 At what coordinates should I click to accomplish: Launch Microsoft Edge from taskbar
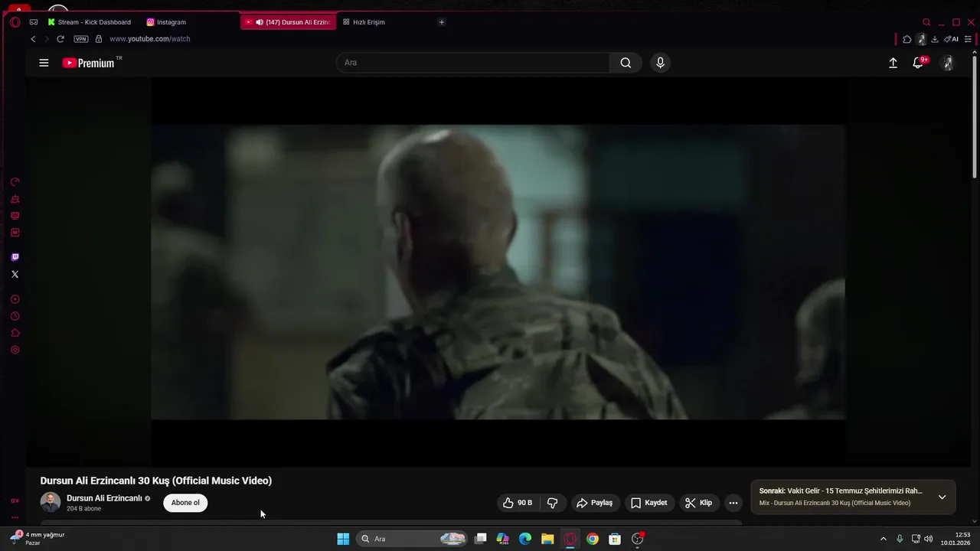click(x=525, y=539)
